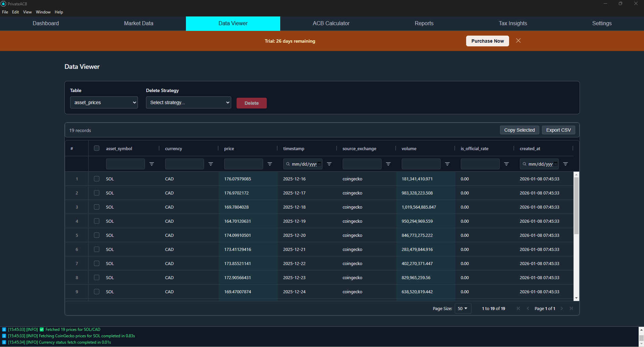644x347 pixels.
Task: Switch to the Settings tab
Action: pyautogui.click(x=602, y=24)
